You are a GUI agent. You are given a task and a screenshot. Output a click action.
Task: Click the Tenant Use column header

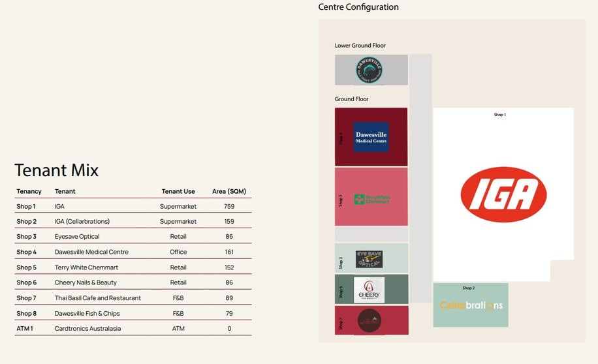tap(178, 191)
